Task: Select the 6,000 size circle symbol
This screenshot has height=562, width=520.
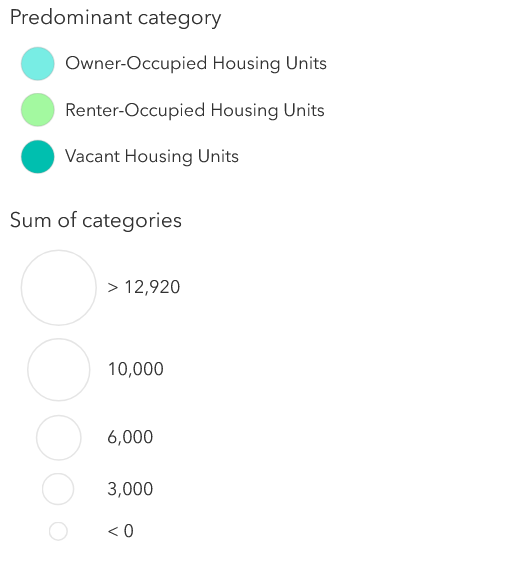Action: [59, 438]
